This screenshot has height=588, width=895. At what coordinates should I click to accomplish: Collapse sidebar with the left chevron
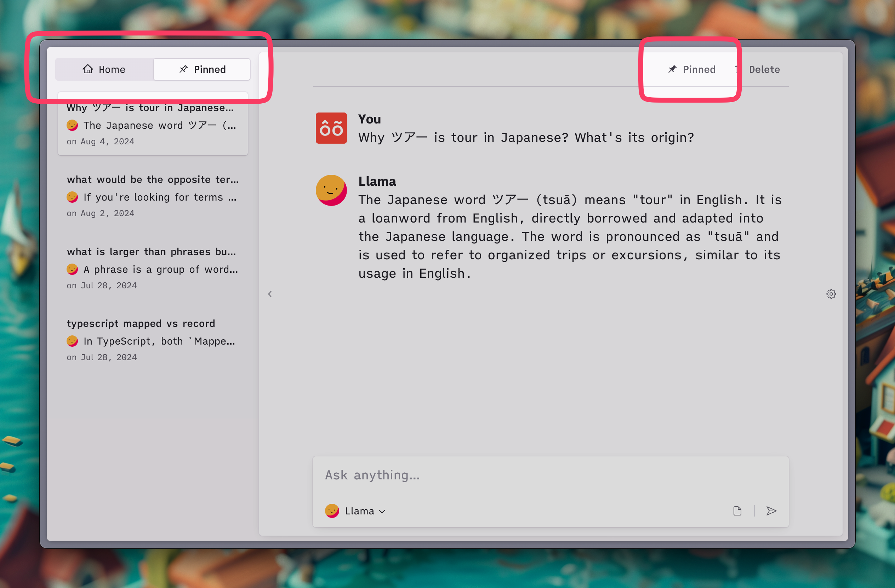point(270,294)
